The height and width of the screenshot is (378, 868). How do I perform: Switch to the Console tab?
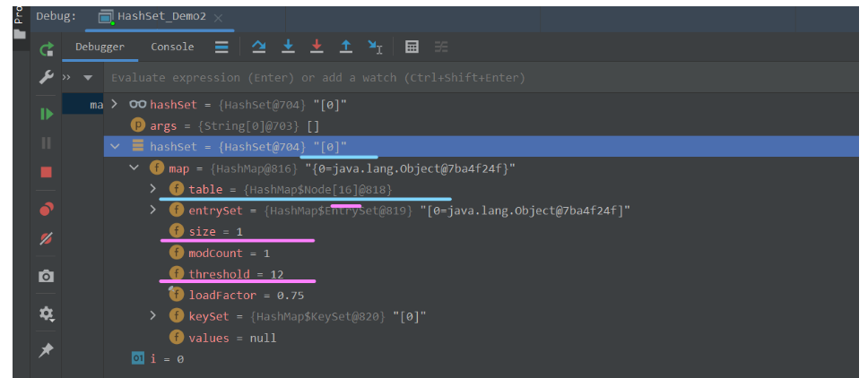click(173, 47)
